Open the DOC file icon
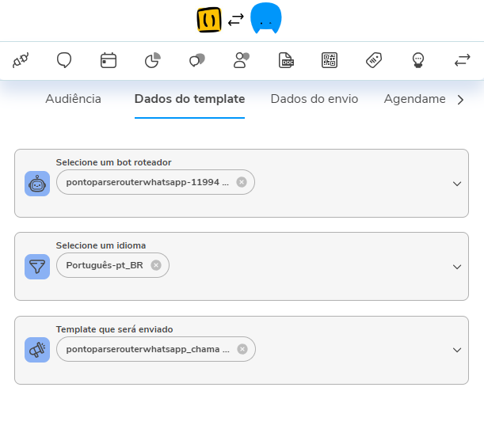 coord(286,60)
